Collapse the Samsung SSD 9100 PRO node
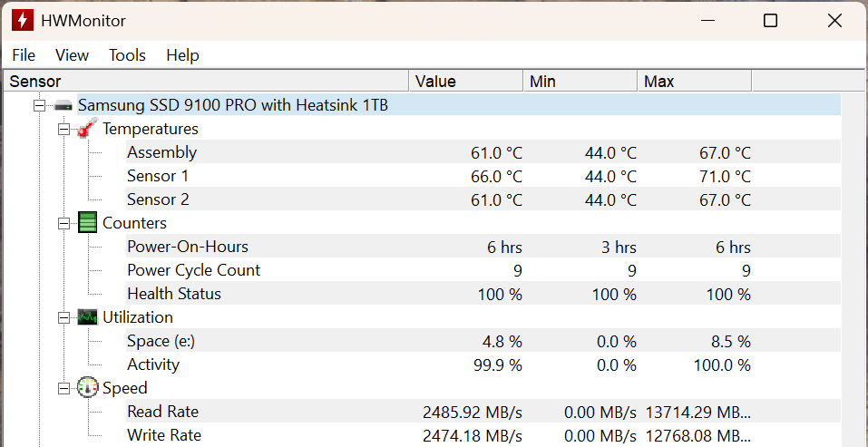Viewport: 868px width, 447px height. 39,105
